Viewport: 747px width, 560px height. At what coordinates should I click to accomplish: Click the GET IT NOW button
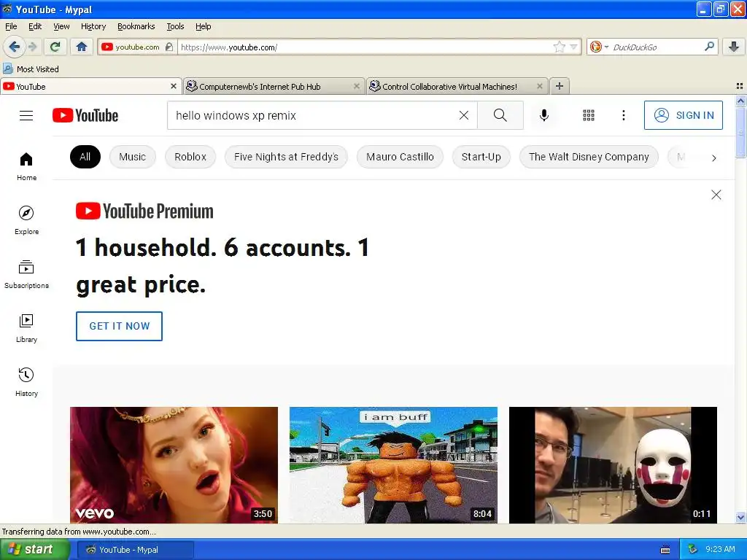tap(119, 326)
